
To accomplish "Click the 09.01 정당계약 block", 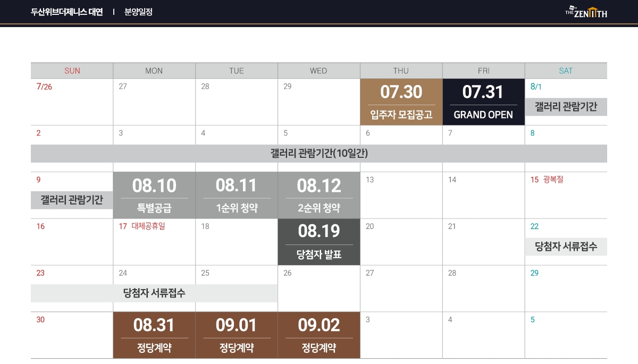I will [237, 335].
